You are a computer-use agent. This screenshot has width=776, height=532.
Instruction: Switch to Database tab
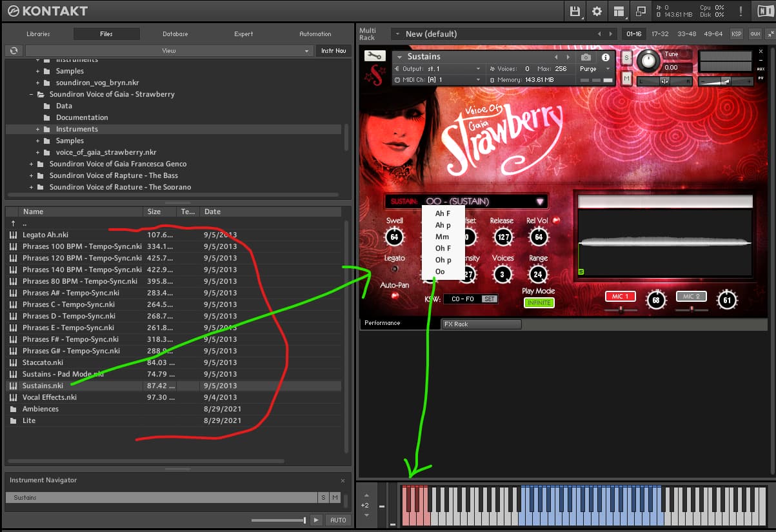175,34
